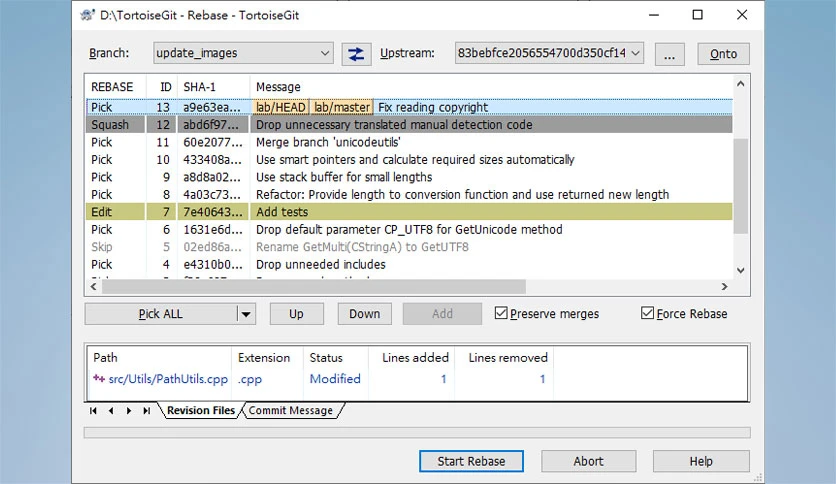Viewport: 836px width, 484px height.
Task: Go to next tab navigation arrow
Action: pos(128,410)
